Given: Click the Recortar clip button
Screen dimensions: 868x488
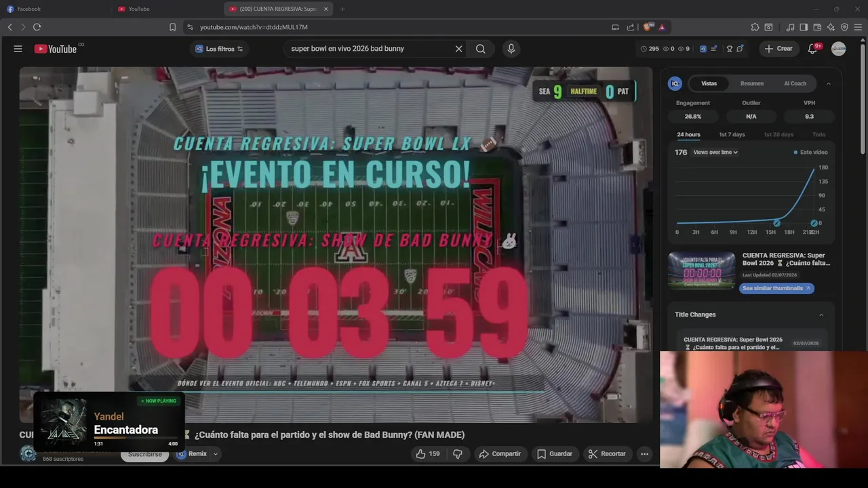Looking at the screenshot, I should [607, 454].
